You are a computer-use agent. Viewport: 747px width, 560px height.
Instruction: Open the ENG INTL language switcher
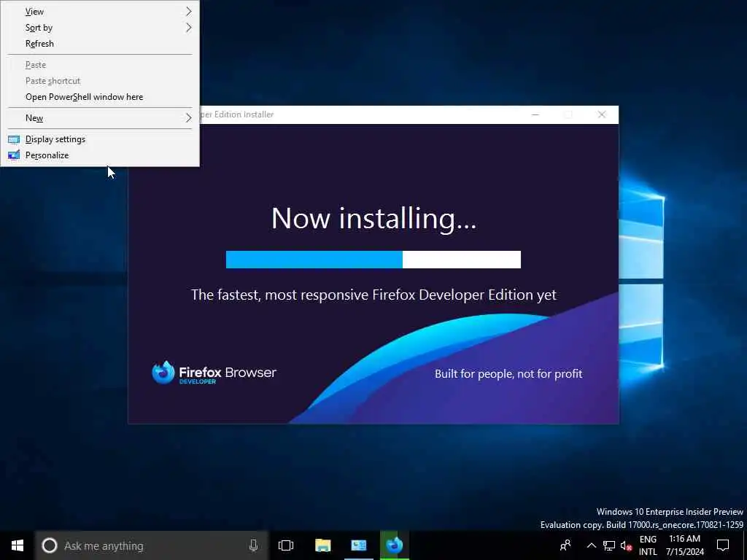click(648, 545)
